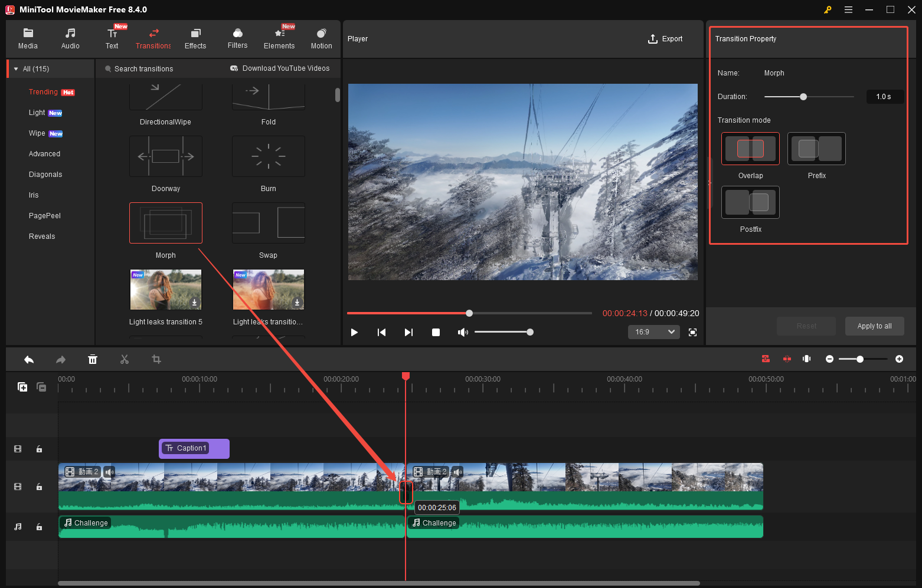Open the Elements panel
The width and height of the screenshot is (922, 588).
click(279, 37)
